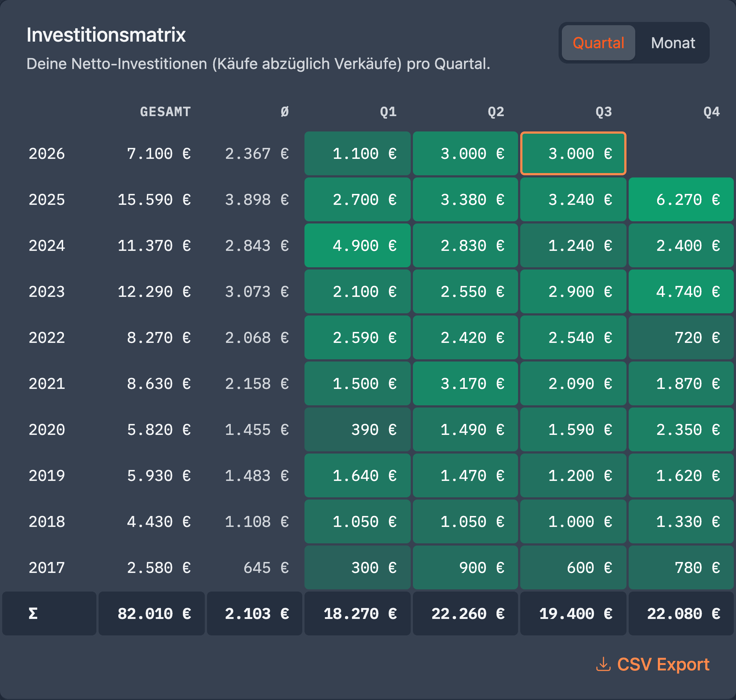Click the Ø average column header
Screen dimensions: 736x700
tap(285, 112)
